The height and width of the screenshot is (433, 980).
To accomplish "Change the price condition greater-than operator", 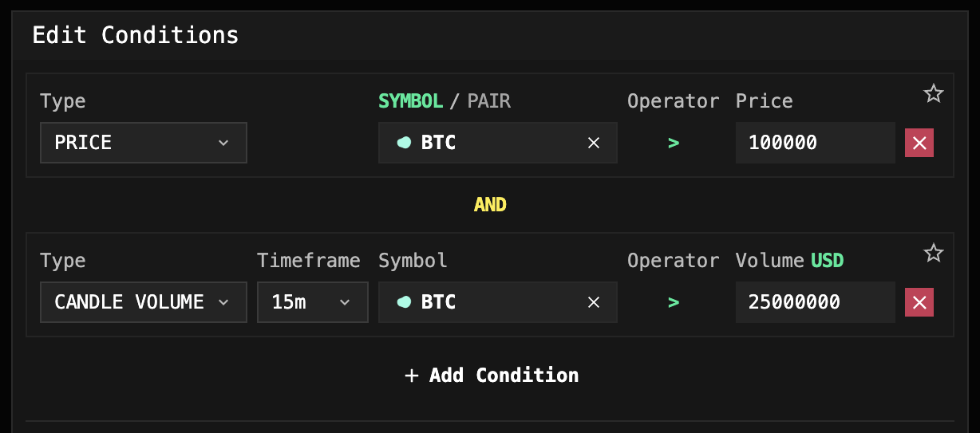I will 674,144.
